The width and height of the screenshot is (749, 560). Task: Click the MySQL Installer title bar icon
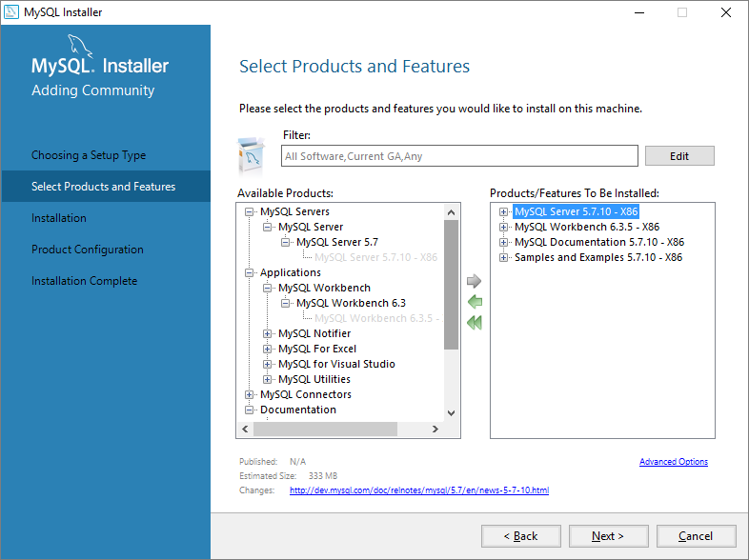coord(11,12)
